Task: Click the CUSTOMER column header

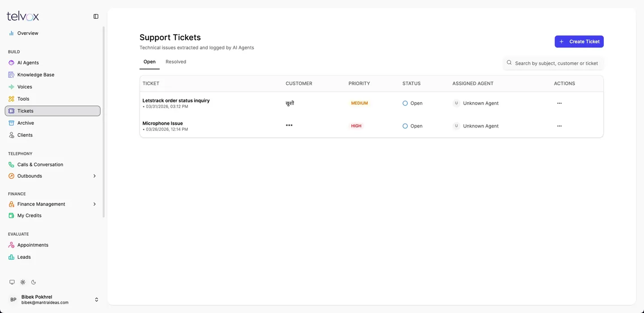Action: [x=299, y=84]
